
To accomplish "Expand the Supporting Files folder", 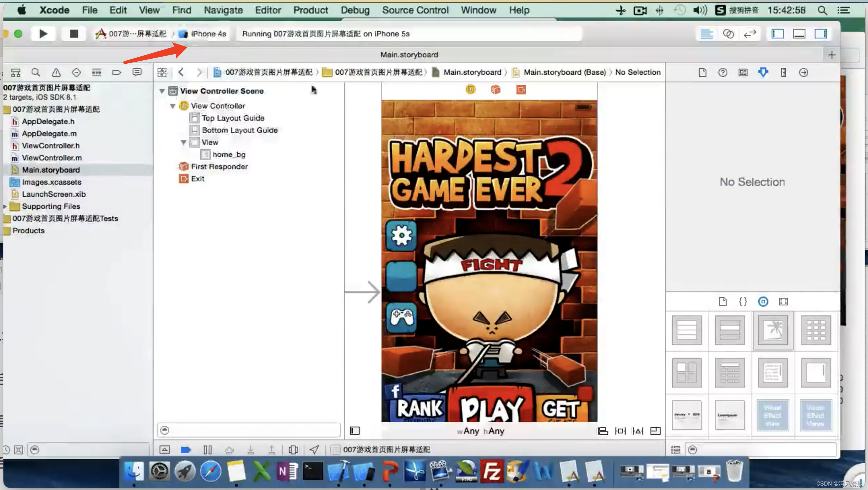I will tap(5, 206).
